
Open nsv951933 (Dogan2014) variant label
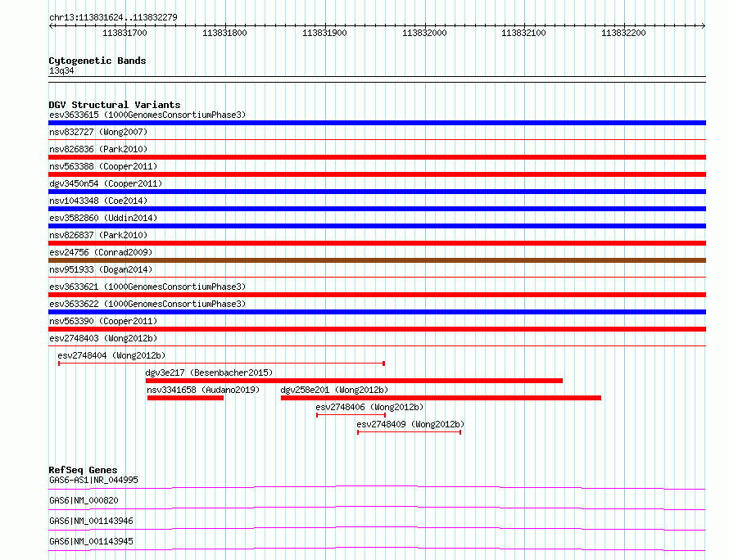point(101,269)
